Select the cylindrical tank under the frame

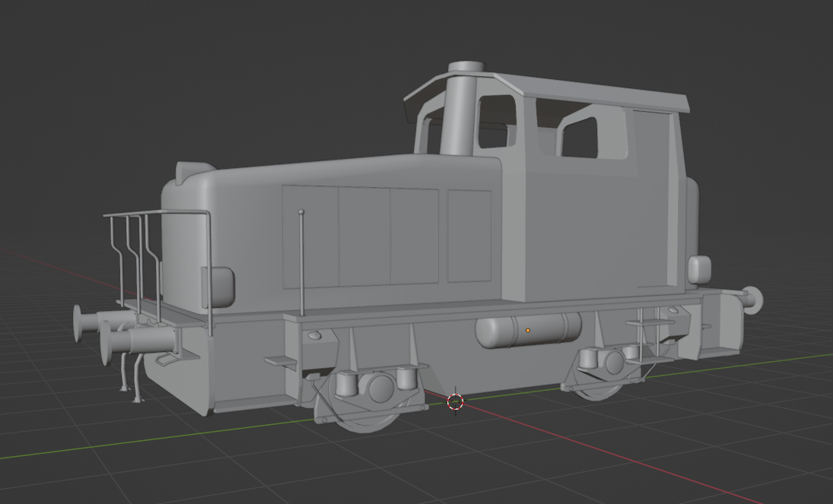(x=528, y=331)
